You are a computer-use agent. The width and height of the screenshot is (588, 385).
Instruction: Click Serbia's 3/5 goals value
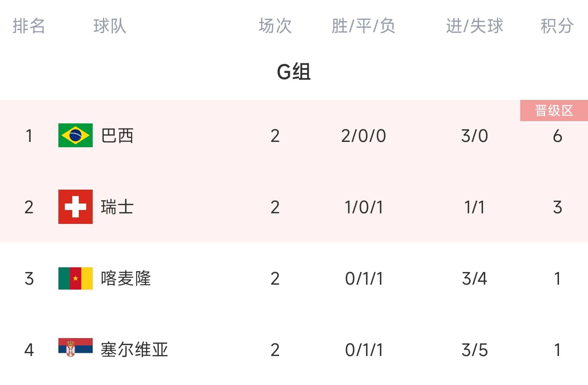click(474, 350)
